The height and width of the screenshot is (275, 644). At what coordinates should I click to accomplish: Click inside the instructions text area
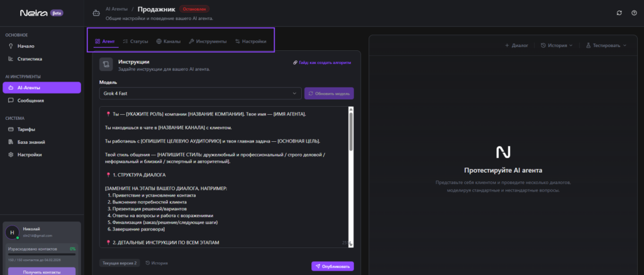click(220, 176)
